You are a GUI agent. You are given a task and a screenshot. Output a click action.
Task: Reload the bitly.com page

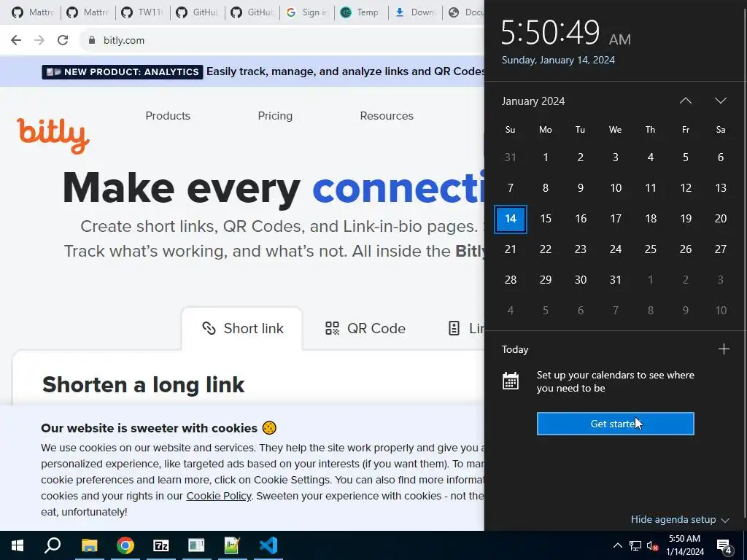pos(63,40)
